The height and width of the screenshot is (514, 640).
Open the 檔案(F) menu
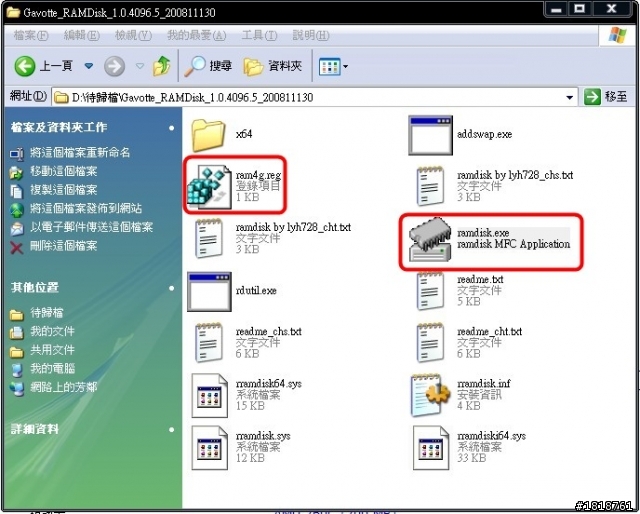[x=31, y=36]
